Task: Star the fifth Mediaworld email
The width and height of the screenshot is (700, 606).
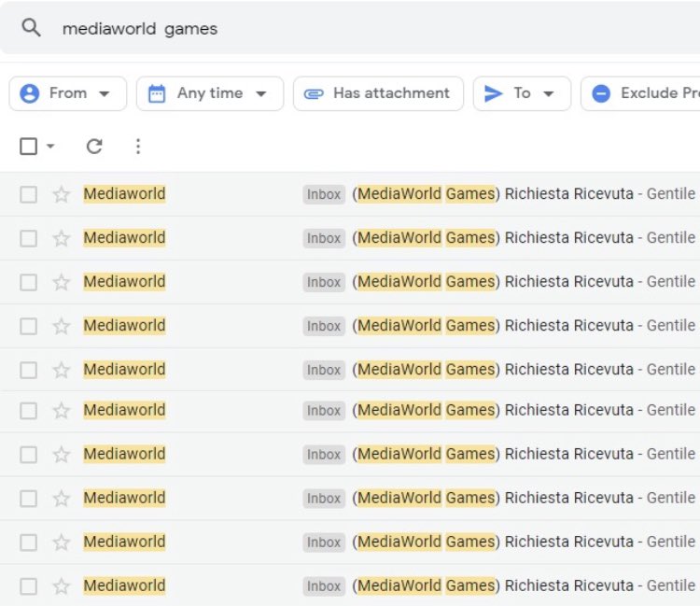Action: pyautogui.click(x=62, y=370)
